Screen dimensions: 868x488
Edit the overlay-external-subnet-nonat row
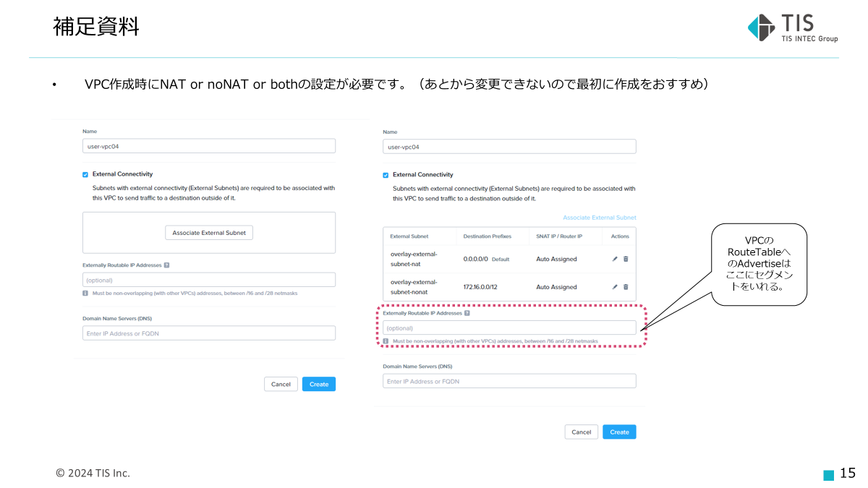coord(615,287)
